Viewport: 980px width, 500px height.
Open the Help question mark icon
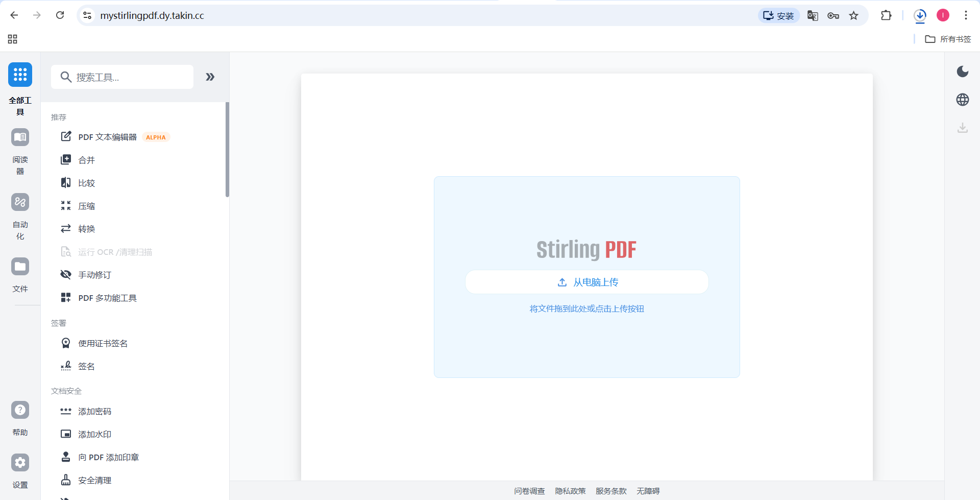click(20, 410)
